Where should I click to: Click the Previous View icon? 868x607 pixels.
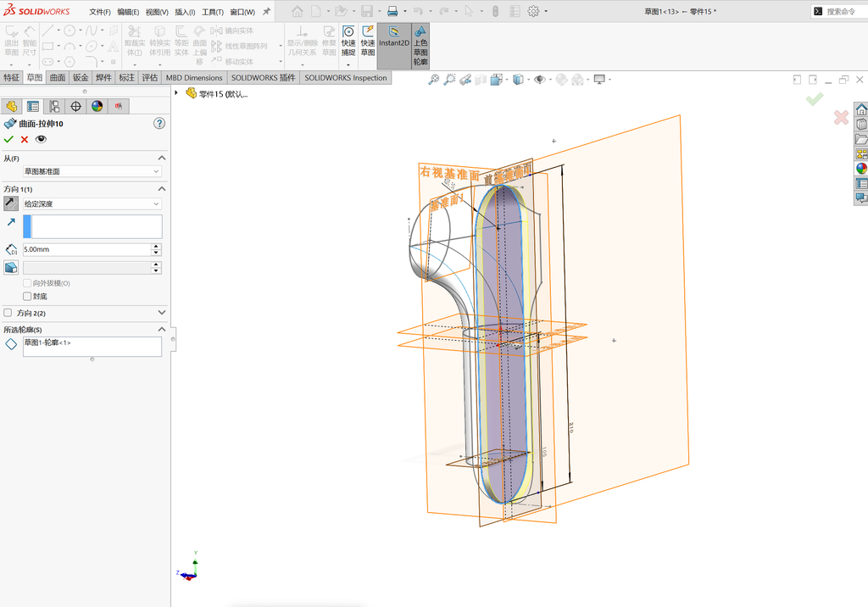465,80
